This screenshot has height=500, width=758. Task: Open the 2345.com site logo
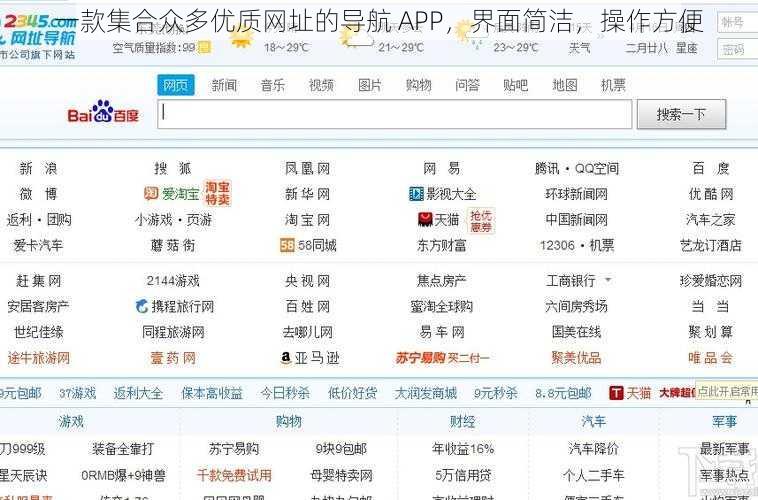click(38, 30)
